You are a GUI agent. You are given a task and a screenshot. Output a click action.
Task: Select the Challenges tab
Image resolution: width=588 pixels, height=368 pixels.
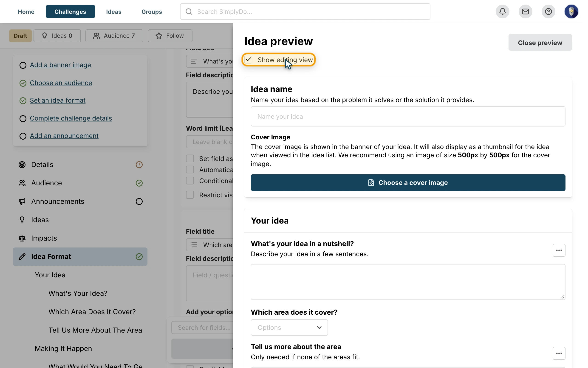70,12
